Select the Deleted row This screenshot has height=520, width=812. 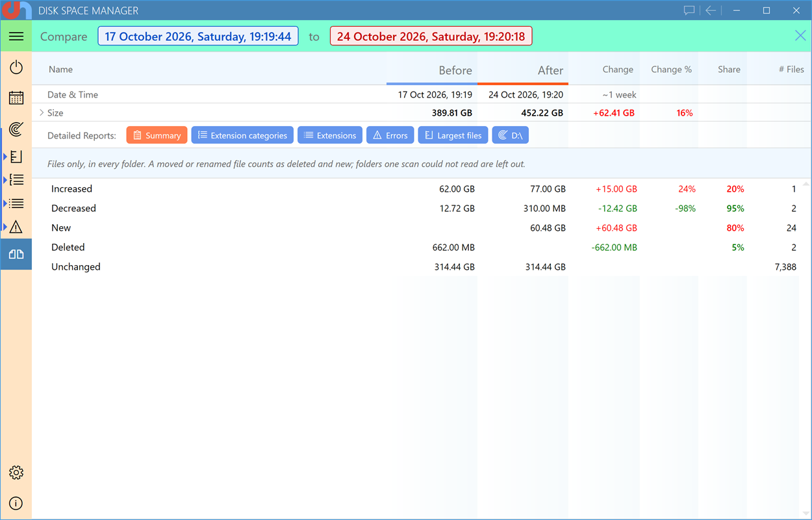(416, 248)
